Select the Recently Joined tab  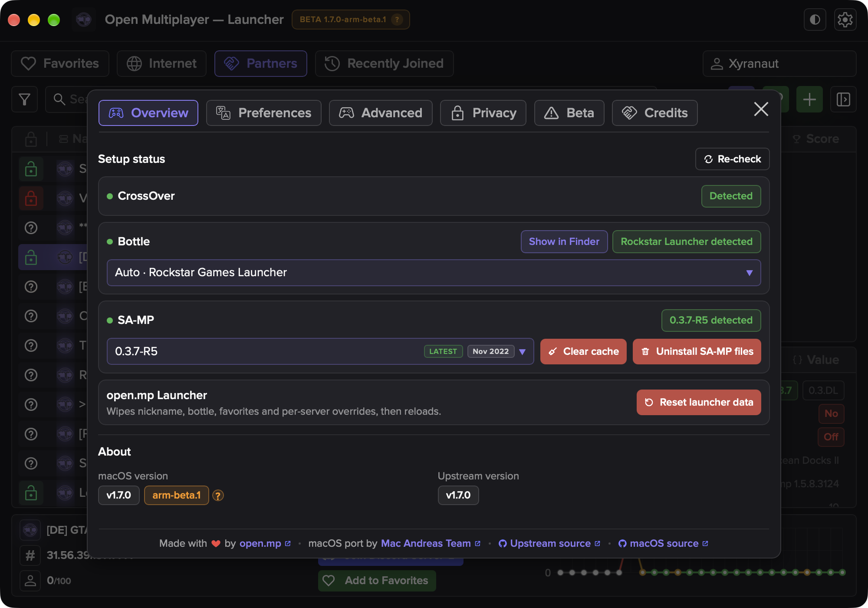pos(385,64)
